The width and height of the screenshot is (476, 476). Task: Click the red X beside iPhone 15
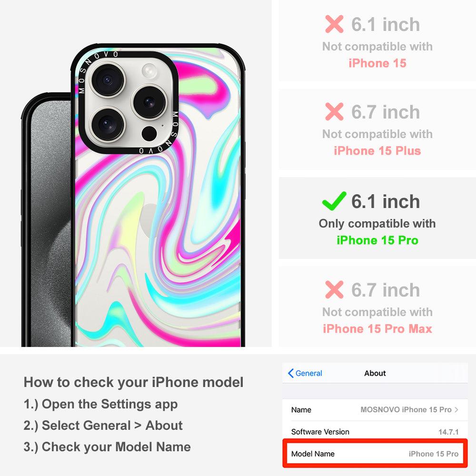tap(334, 24)
